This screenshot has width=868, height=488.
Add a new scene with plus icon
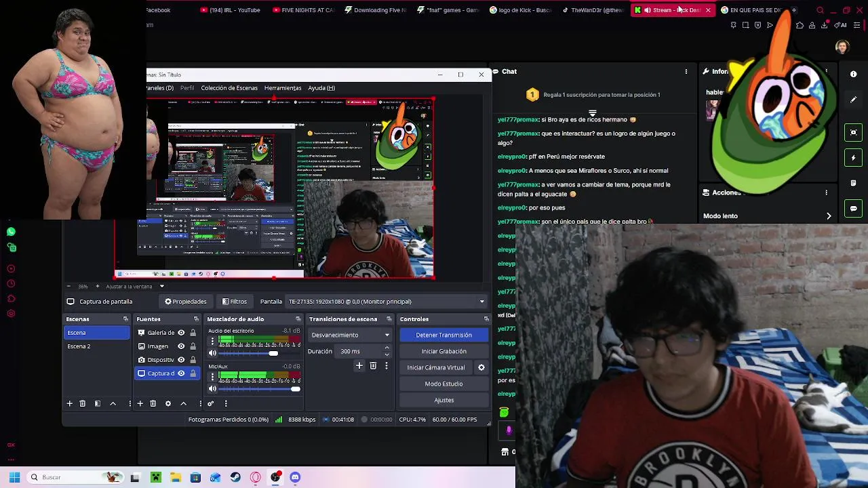click(x=69, y=403)
